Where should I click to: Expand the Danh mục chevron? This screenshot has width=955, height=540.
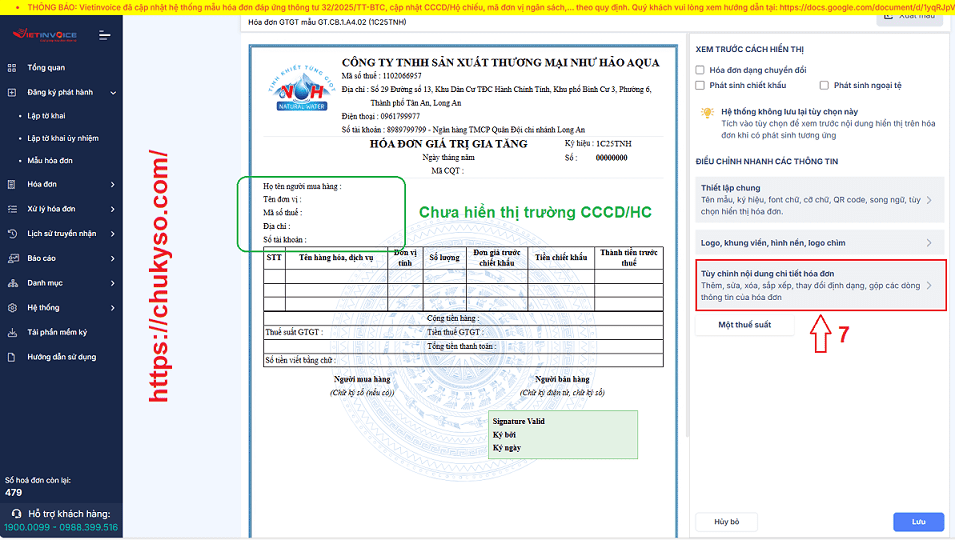click(113, 283)
